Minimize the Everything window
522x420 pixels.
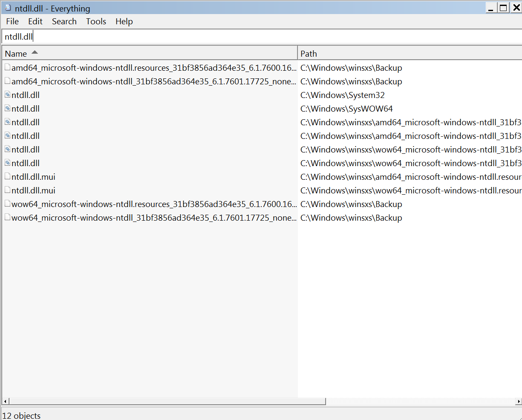491,8
